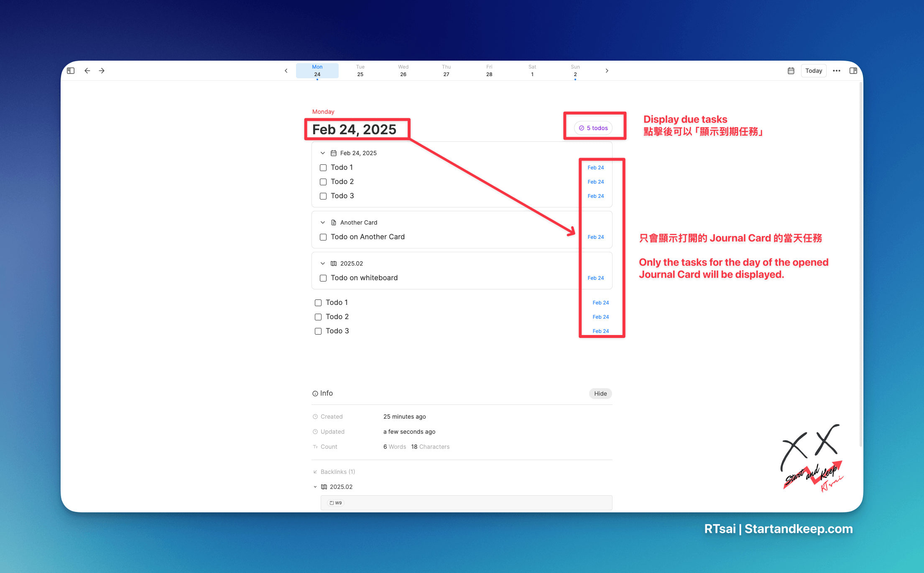Open the three-dots more options menu
This screenshot has width=924, height=573.
pyautogui.click(x=836, y=71)
